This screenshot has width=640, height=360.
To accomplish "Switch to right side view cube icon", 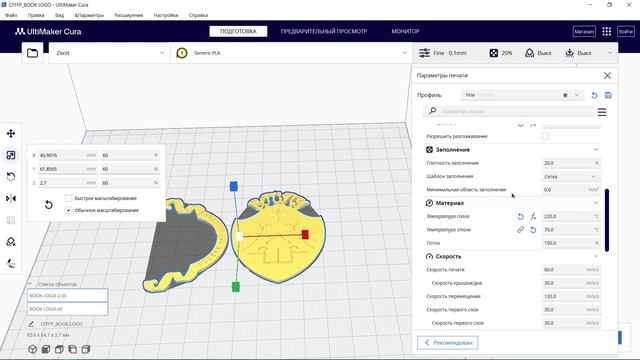I will point(86,349).
